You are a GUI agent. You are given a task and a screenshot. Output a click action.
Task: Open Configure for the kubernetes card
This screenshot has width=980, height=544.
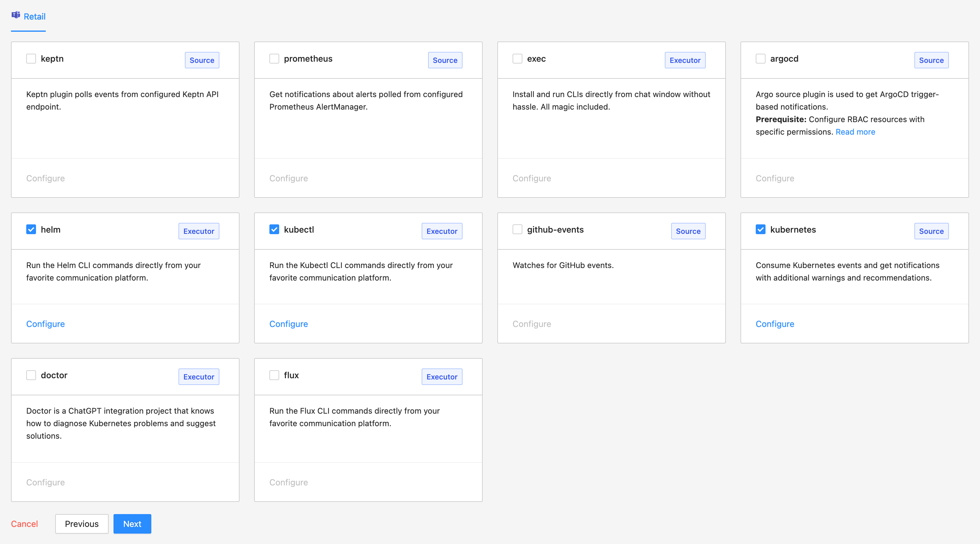(775, 324)
